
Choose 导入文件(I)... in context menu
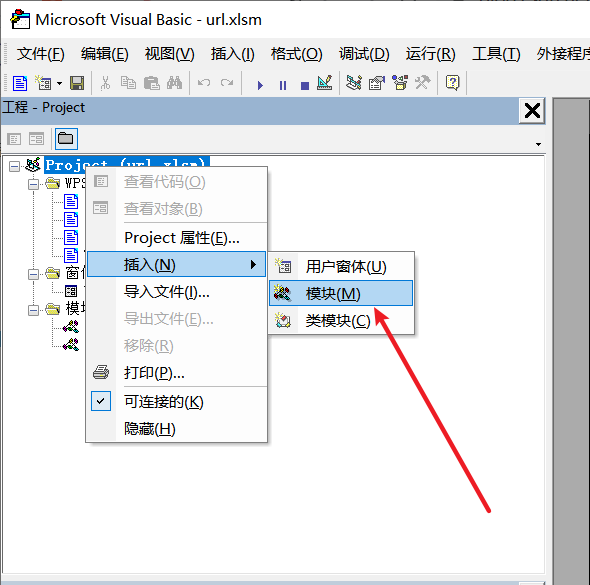click(x=176, y=292)
